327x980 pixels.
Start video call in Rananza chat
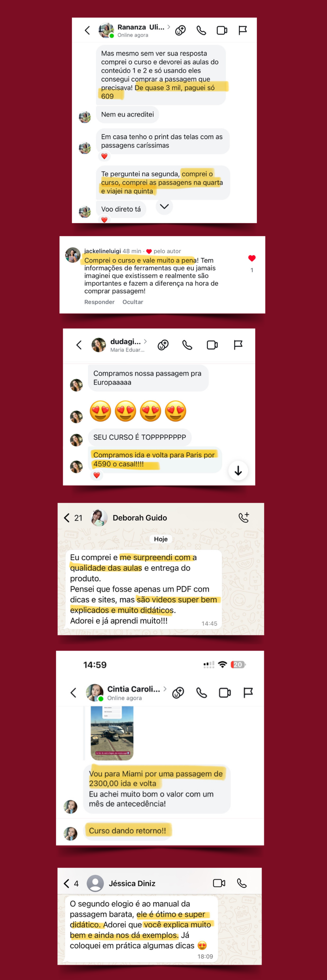pyautogui.click(x=222, y=30)
